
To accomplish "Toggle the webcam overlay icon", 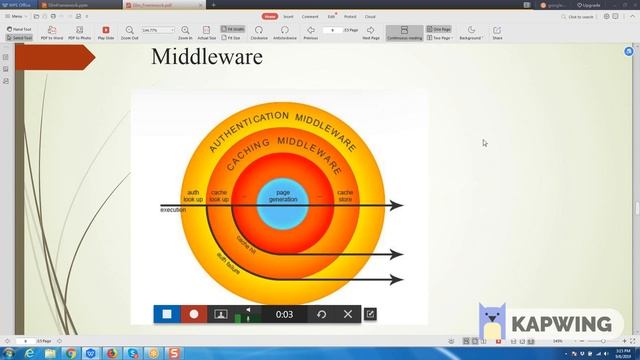I will point(221,314).
